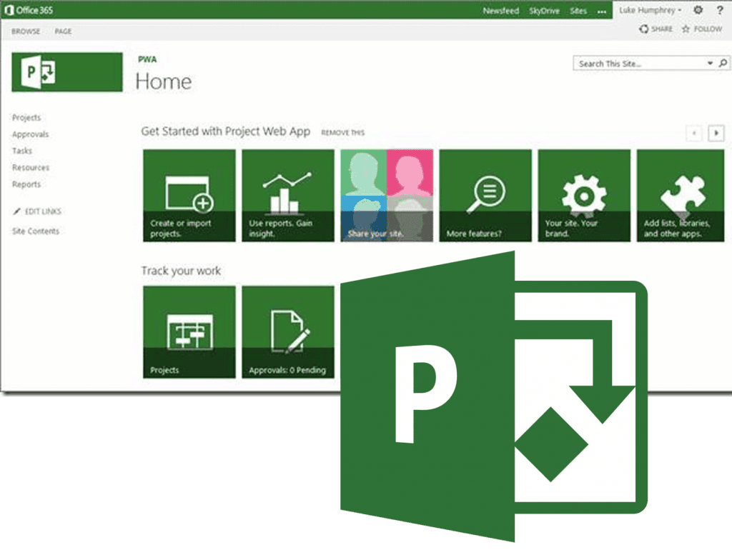732x560 pixels.
Task: Show next tiles with right arrow
Action: pyautogui.click(x=716, y=134)
